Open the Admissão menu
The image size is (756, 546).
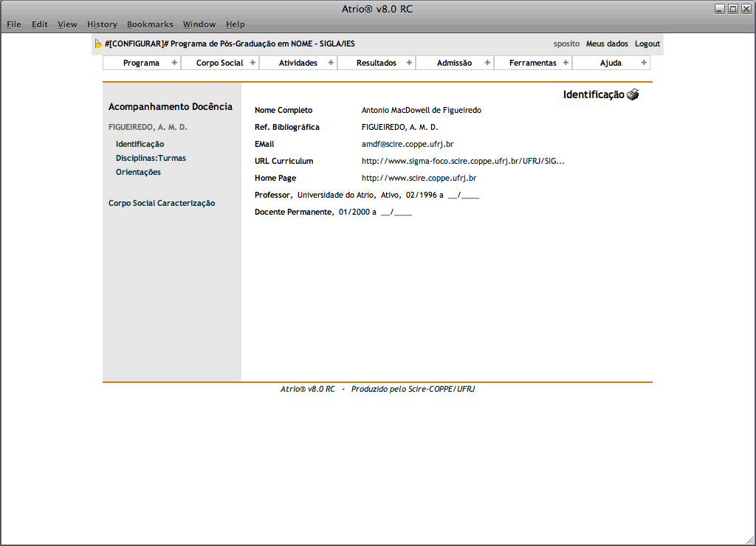pos(454,63)
